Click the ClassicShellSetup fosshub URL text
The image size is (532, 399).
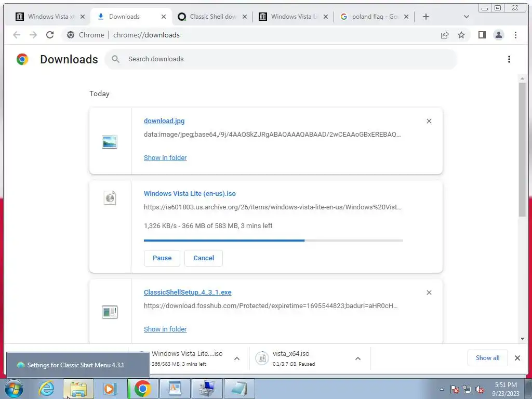click(x=271, y=305)
